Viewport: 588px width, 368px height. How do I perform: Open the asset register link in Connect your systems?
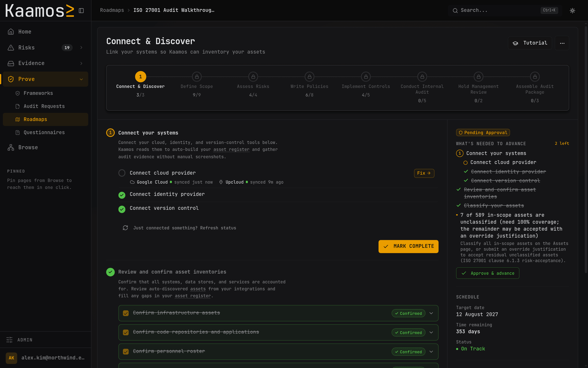(231, 150)
